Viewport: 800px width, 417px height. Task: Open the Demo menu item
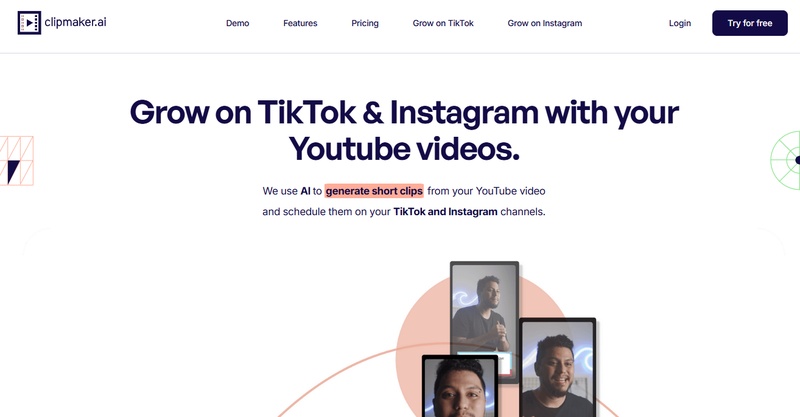tap(238, 23)
